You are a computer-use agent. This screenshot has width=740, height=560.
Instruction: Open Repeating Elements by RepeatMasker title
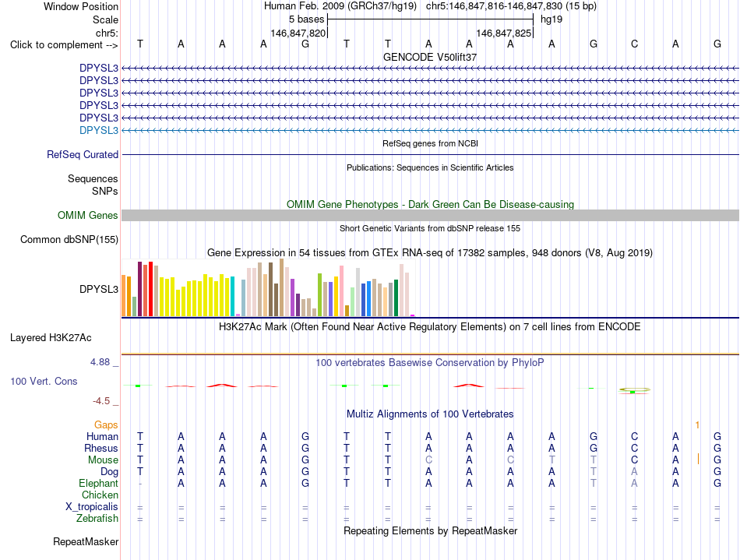click(430, 531)
